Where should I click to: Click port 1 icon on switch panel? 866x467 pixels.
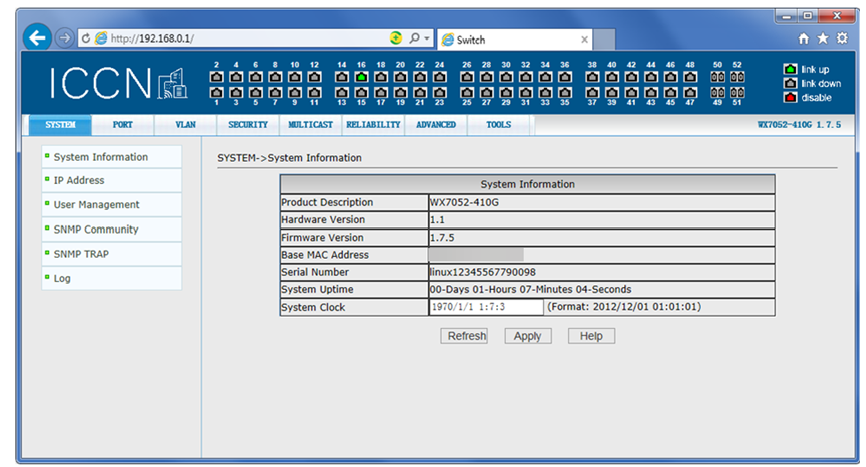tap(218, 92)
